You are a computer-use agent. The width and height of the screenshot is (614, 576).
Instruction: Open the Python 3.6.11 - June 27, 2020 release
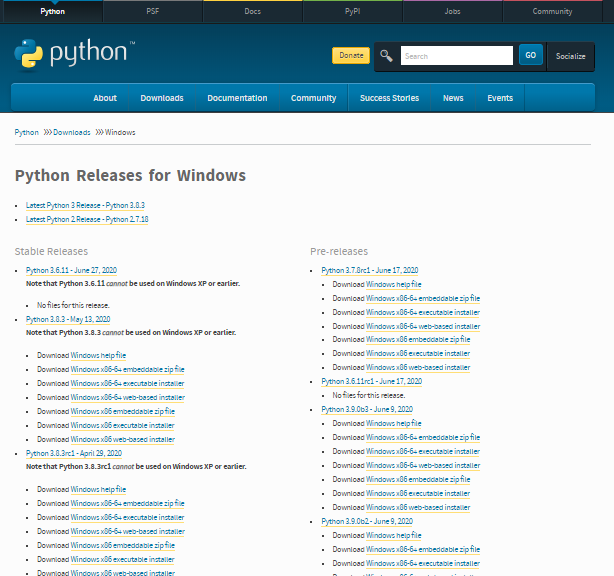pos(71,270)
